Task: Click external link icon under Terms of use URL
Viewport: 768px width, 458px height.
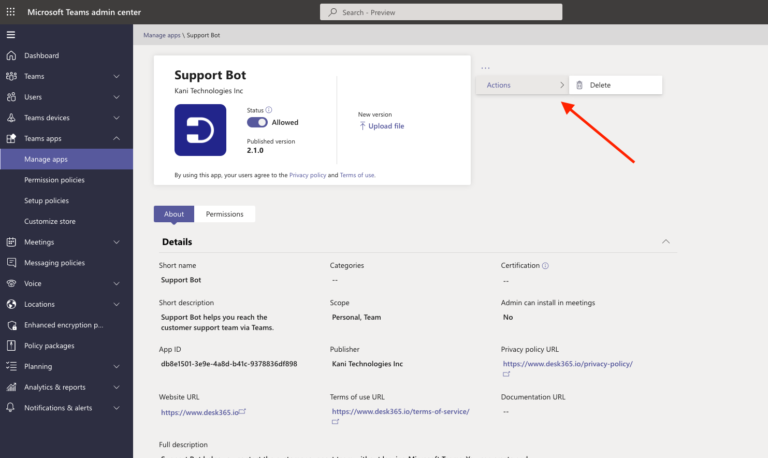Action: point(336,421)
